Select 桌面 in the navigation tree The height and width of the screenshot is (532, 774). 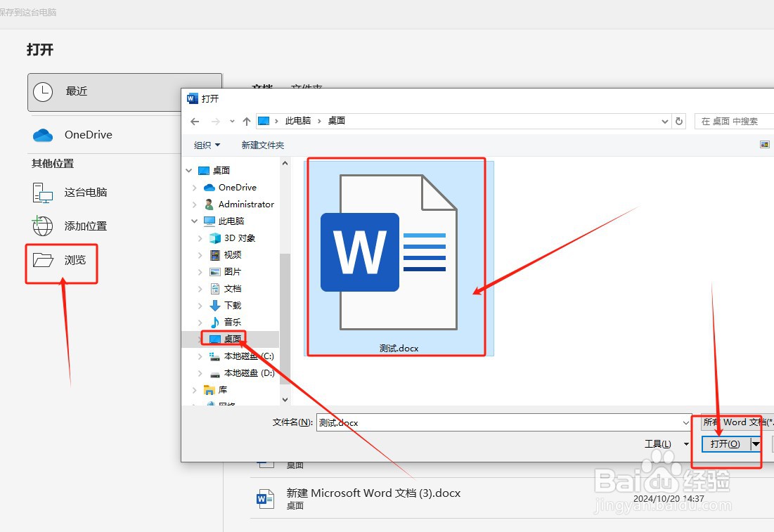click(x=232, y=338)
